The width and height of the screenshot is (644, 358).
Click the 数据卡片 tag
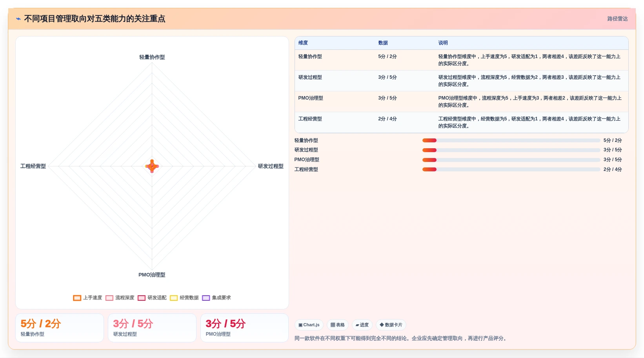[x=391, y=325]
